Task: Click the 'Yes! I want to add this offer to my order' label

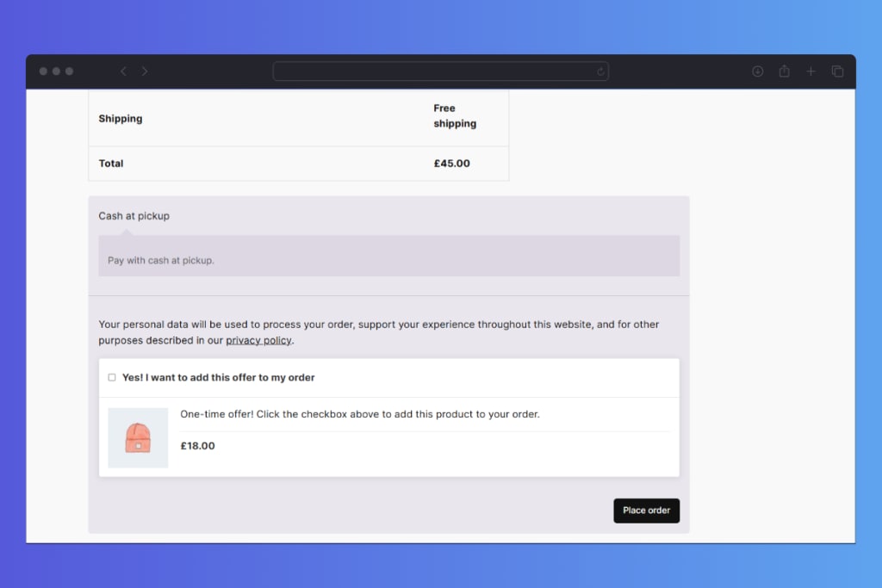Action: pos(218,378)
